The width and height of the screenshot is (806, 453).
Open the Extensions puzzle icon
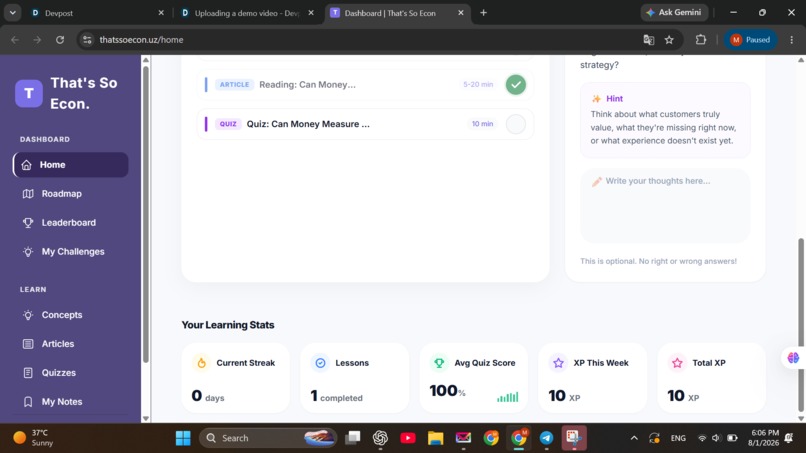pos(701,40)
